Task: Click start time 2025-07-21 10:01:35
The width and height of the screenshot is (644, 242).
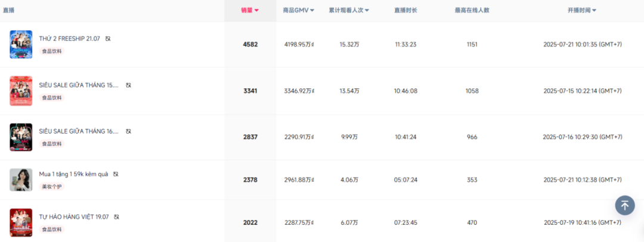Action: tap(583, 44)
